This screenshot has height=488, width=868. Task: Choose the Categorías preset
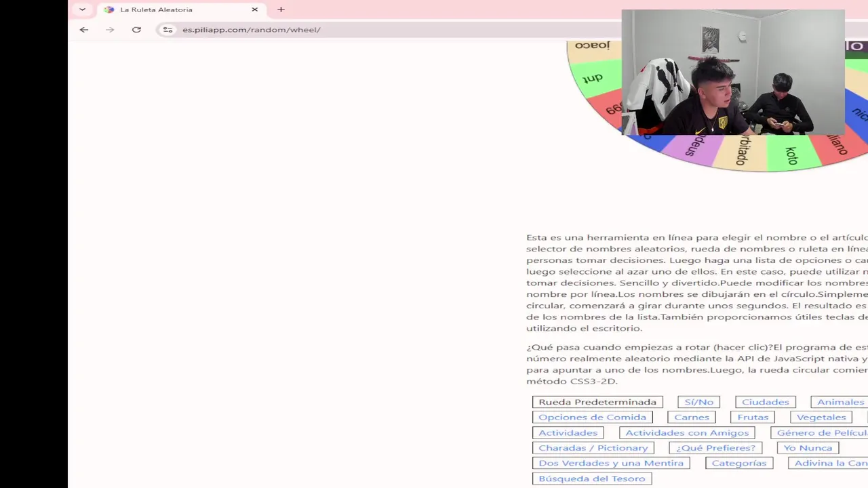tap(738, 463)
